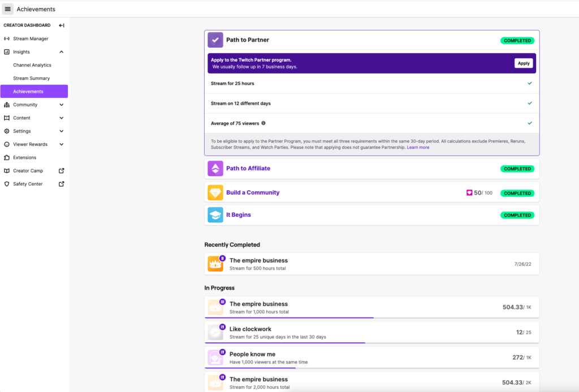The height and width of the screenshot is (392, 579).
Task: Click the Path to Partner checkmark badge
Action: coord(215,40)
